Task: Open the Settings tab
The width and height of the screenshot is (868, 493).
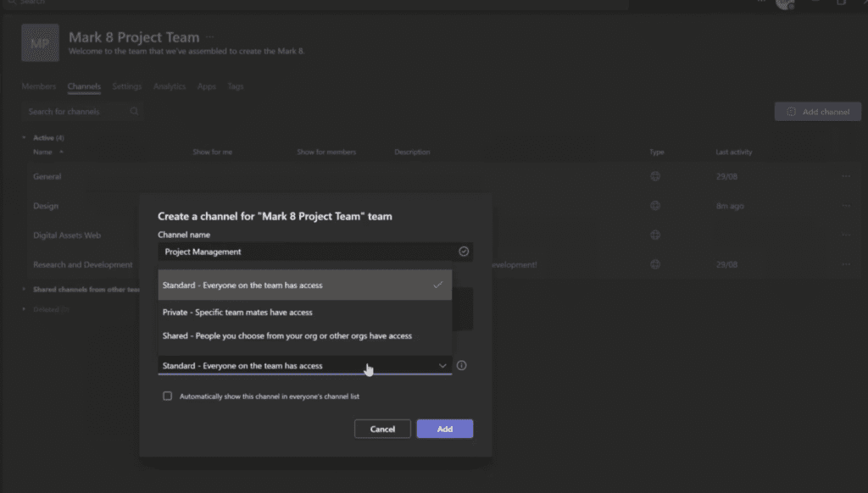Action: click(127, 86)
